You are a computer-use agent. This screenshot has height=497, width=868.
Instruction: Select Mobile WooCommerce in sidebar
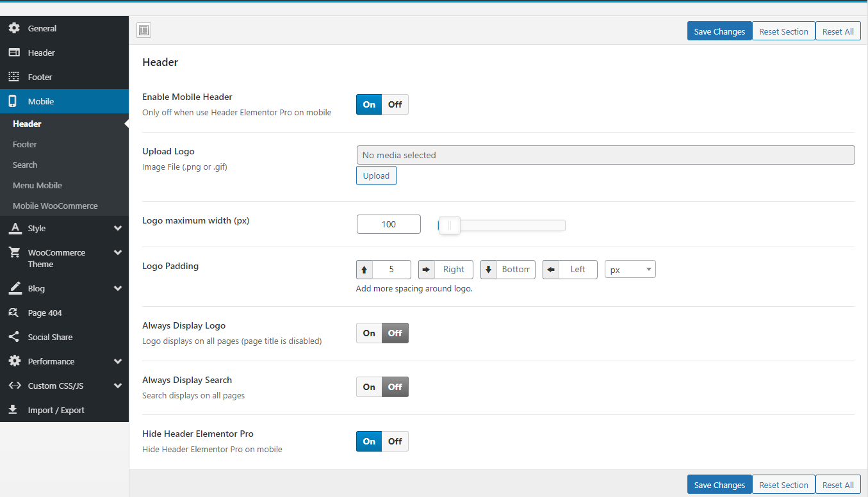[x=55, y=206]
